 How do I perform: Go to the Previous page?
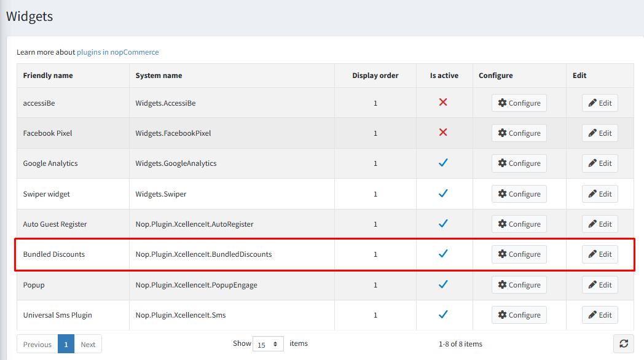coord(37,344)
